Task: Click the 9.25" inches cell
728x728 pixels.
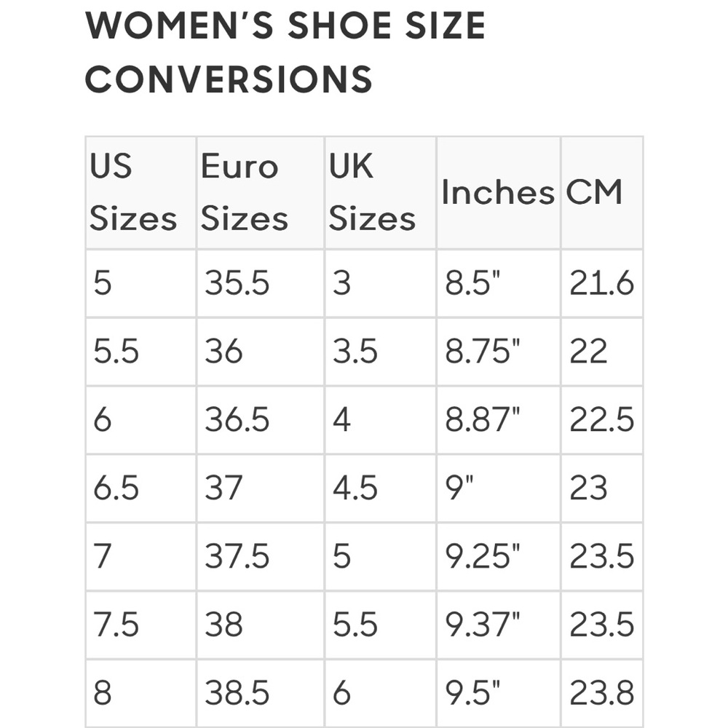Action: (499, 556)
